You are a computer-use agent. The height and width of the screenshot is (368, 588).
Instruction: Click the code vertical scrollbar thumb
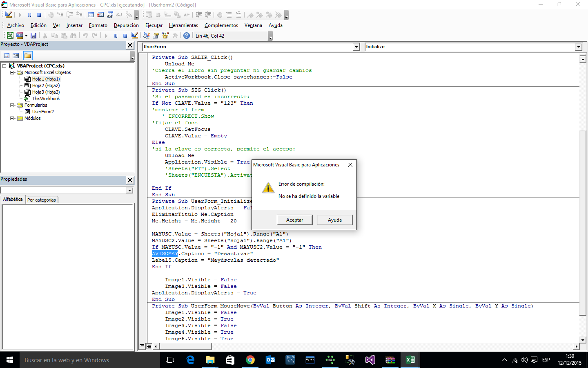[583, 223]
